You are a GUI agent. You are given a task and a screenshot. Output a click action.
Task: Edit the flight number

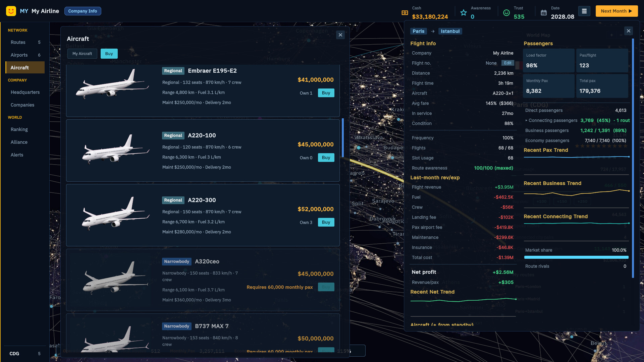[507, 63]
